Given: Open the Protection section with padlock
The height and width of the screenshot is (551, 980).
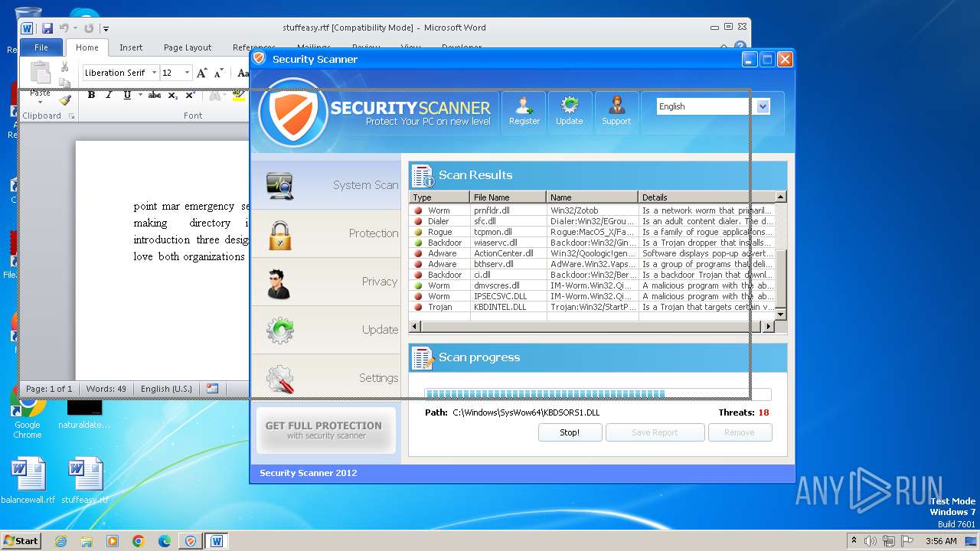Looking at the screenshot, I should [327, 233].
